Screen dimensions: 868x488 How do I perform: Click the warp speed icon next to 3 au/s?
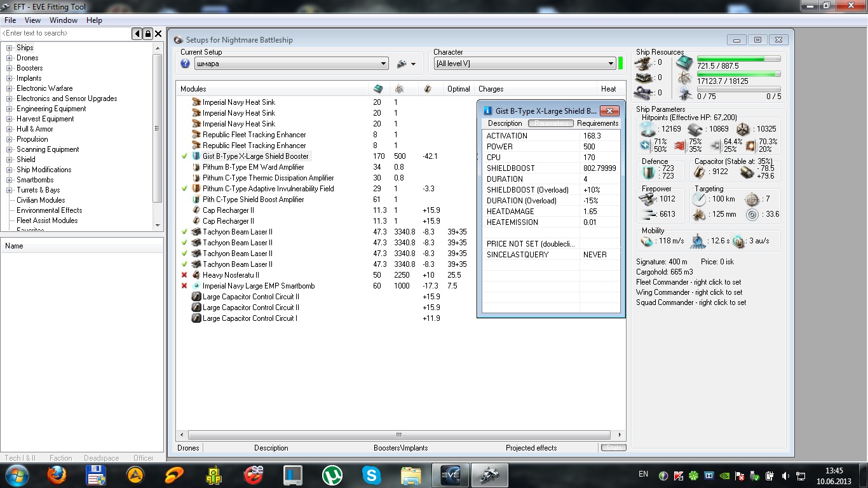738,241
